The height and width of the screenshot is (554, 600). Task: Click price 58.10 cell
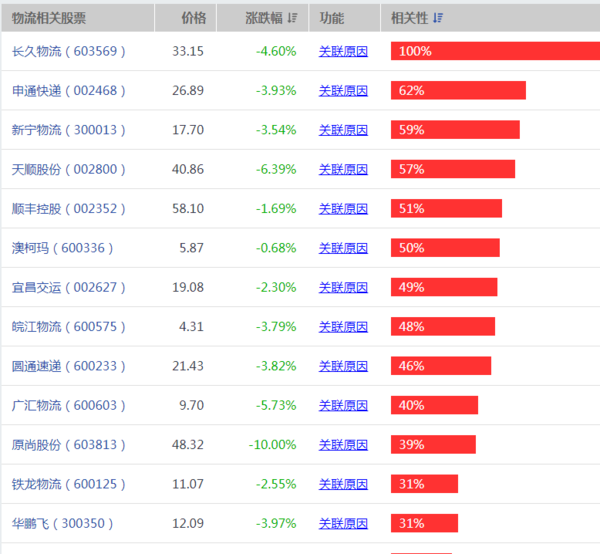click(x=188, y=209)
